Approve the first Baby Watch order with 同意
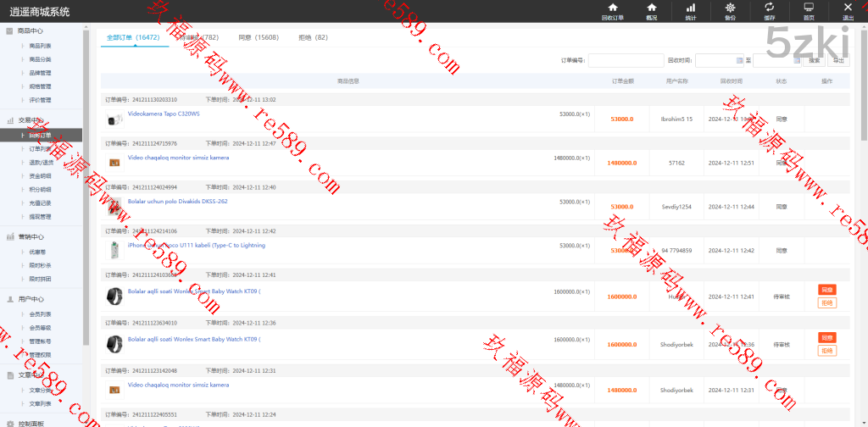The image size is (868, 427). 827,290
